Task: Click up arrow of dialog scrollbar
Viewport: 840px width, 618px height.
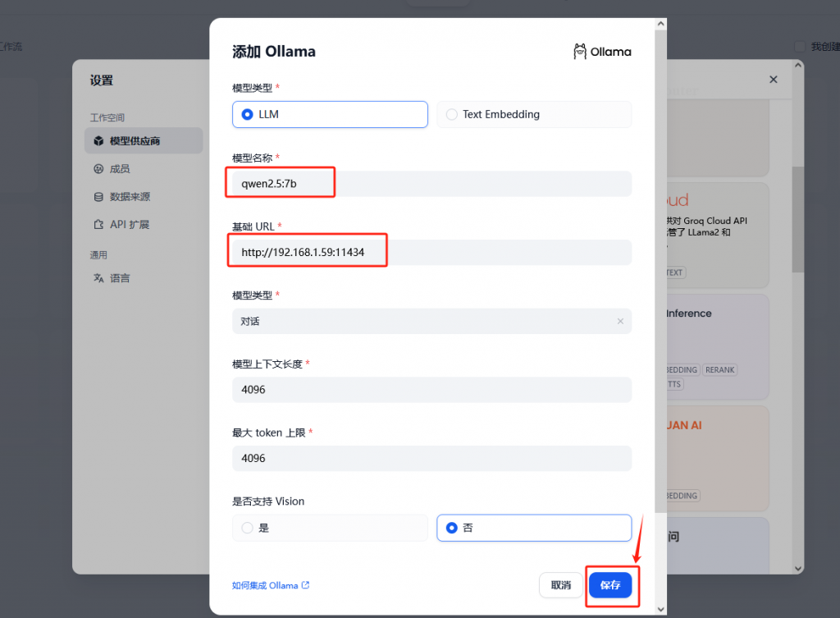Action: [x=660, y=24]
